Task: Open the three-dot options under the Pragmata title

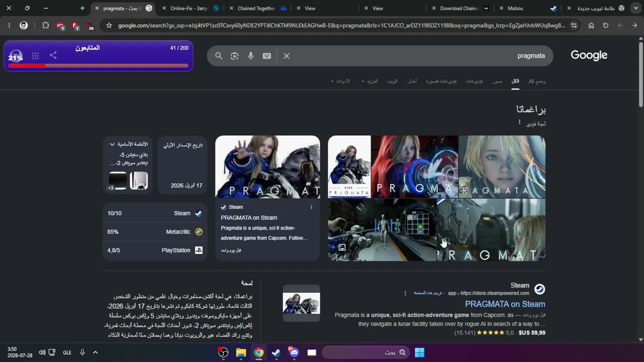Action: point(519,123)
